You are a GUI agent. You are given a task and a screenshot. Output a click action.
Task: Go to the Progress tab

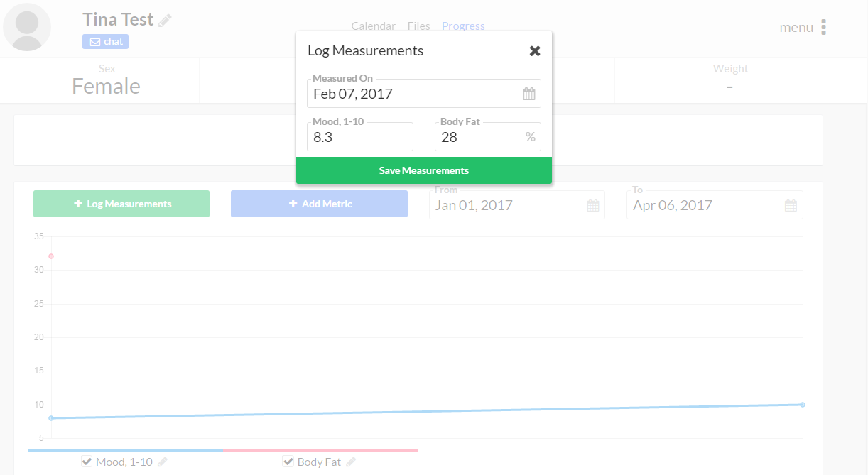[x=463, y=26]
